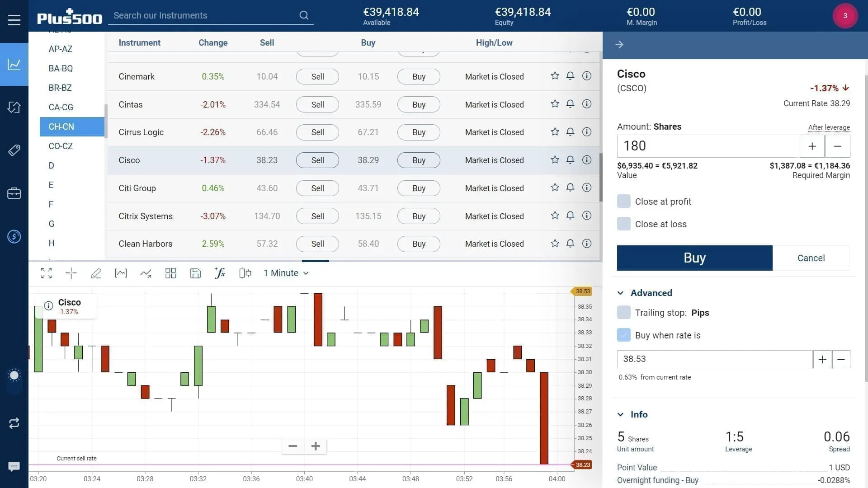The width and height of the screenshot is (868, 488).
Task: Increase the shares amount with the plus stepper
Action: (x=812, y=146)
